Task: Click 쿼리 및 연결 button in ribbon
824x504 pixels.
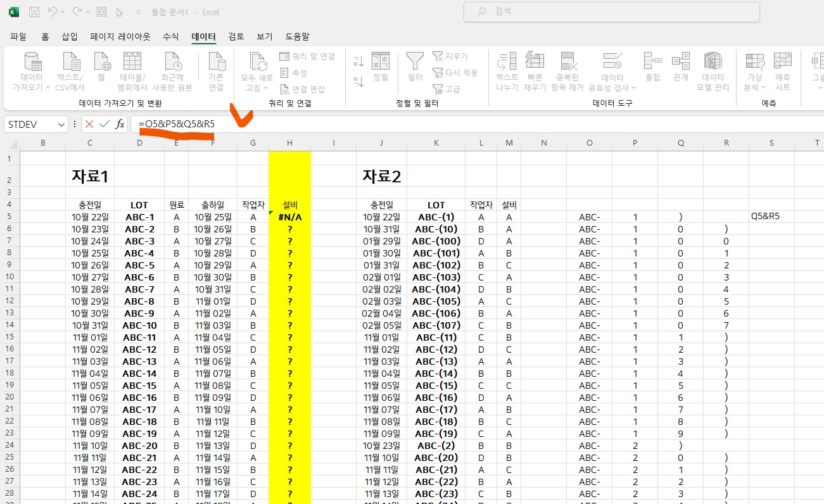Action: pos(307,57)
